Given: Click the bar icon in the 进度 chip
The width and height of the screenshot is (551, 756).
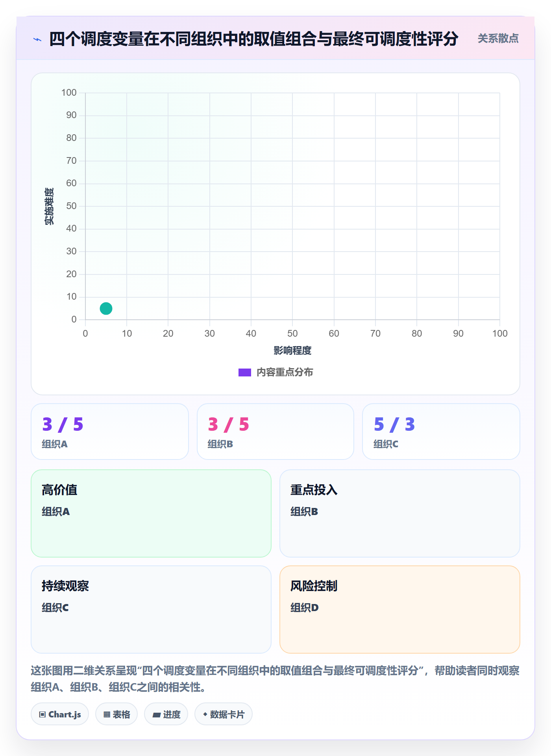Looking at the screenshot, I should tap(157, 715).
